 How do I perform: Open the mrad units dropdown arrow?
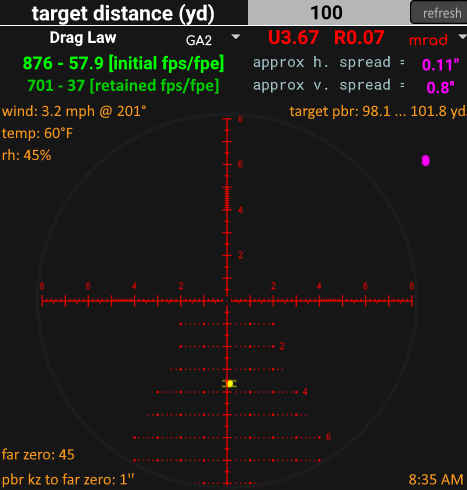point(462,37)
